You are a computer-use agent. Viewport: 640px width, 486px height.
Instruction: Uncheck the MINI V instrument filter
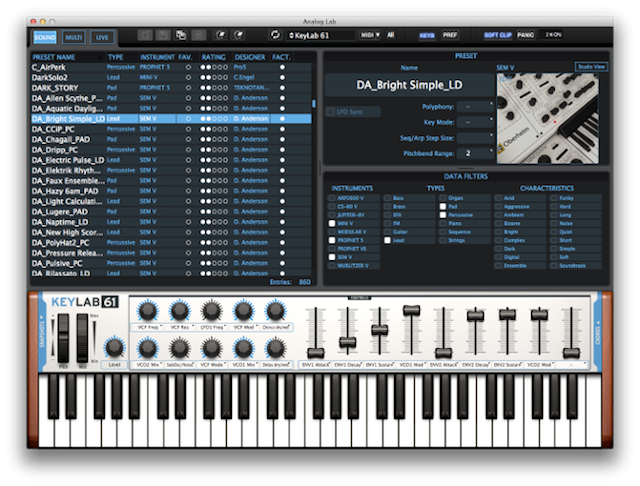point(332,223)
